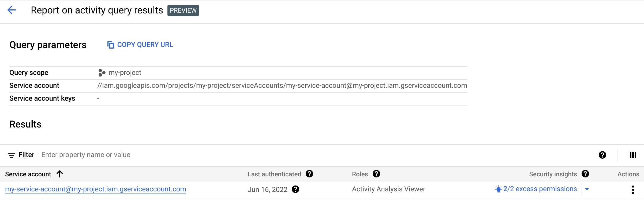Expand the excess permissions dropdown arrow
The width and height of the screenshot is (644, 204).
(587, 189)
